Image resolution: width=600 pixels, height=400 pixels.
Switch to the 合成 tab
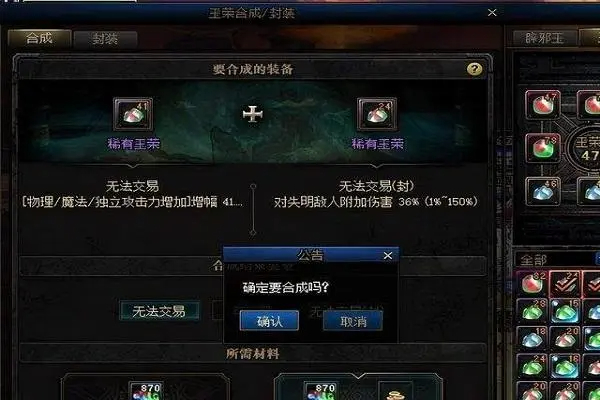click(39, 39)
